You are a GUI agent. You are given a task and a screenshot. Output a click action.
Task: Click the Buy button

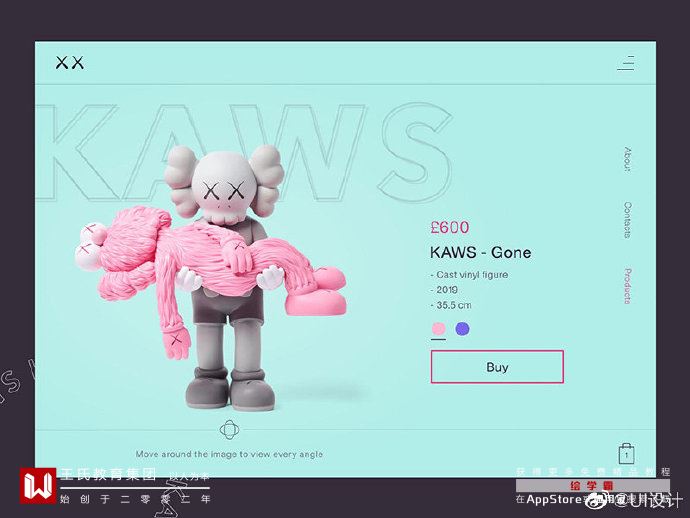tap(497, 367)
